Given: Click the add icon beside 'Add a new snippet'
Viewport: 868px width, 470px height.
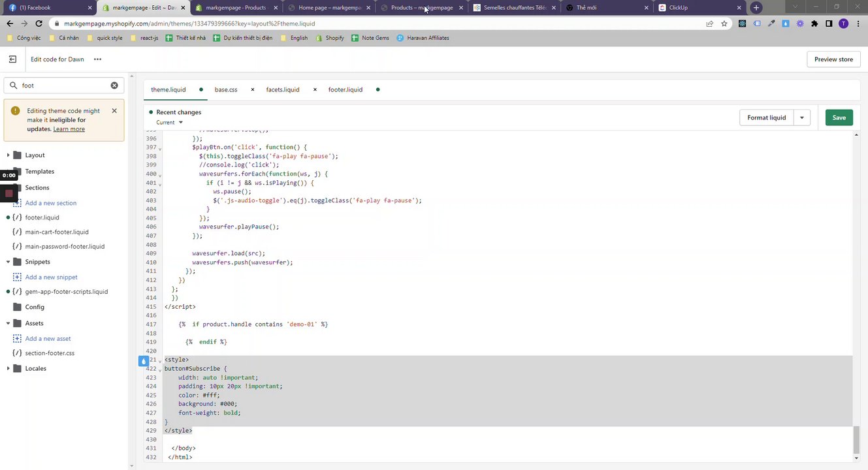Looking at the screenshot, I should (18, 277).
